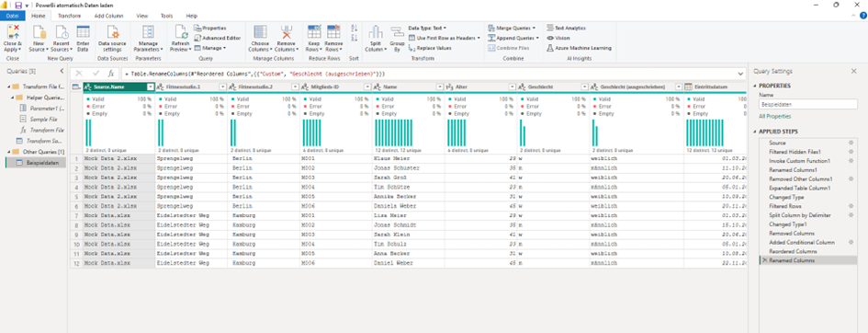Open Alter column filter dropdown
The height and width of the screenshot is (333, 868).
pyautogui.click(x=513, y=87)
